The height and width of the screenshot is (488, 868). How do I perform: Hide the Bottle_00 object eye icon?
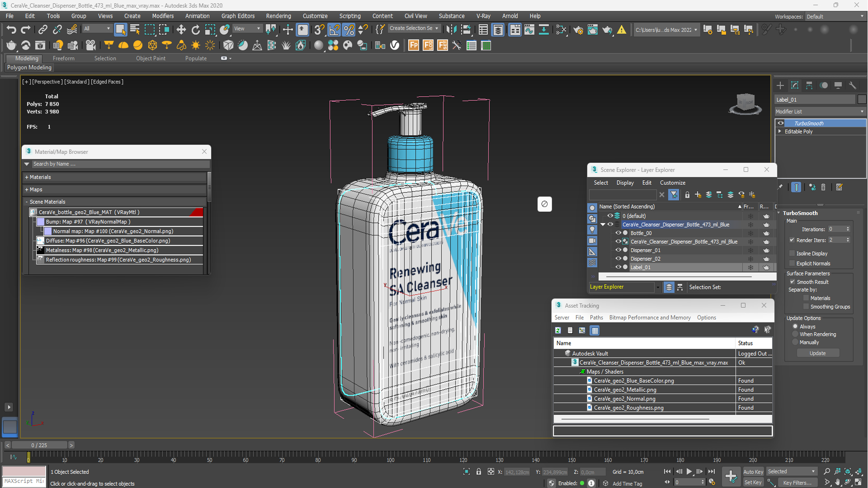pos(618,233)
